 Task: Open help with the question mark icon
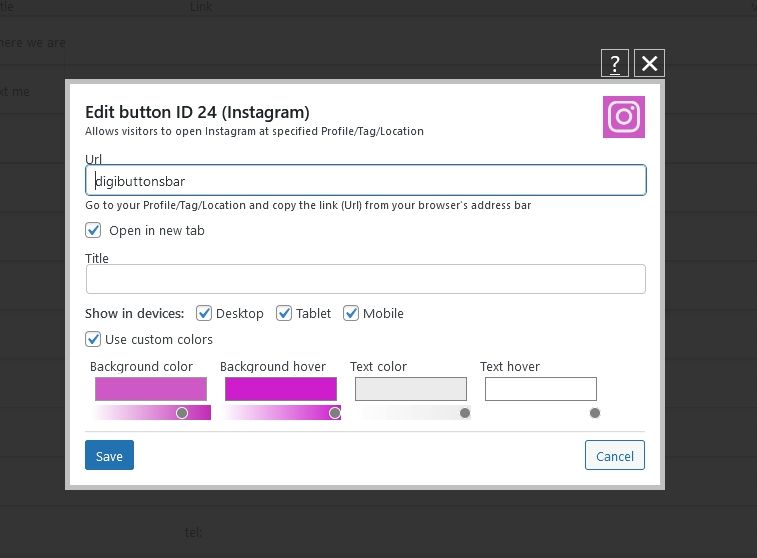coord(615,63)
